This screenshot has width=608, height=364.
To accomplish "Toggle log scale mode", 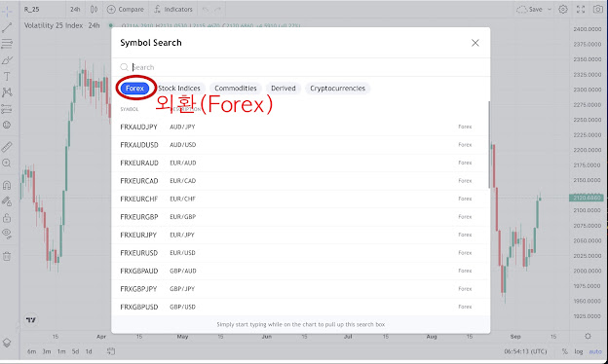I will 579,351.
